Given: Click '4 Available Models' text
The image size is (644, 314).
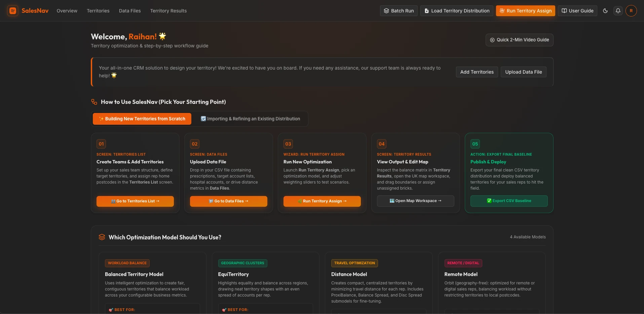Looking at the screenshot, I should click(x=528, y=237).
